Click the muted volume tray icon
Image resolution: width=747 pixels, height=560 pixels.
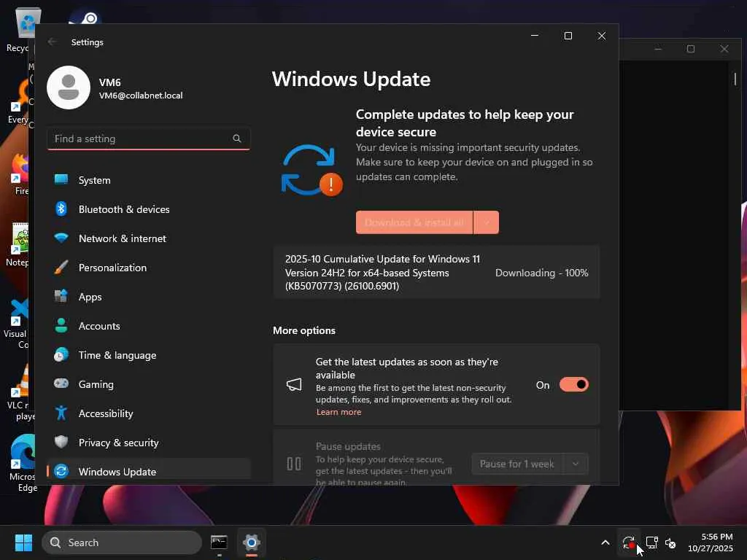coord(670,542)
